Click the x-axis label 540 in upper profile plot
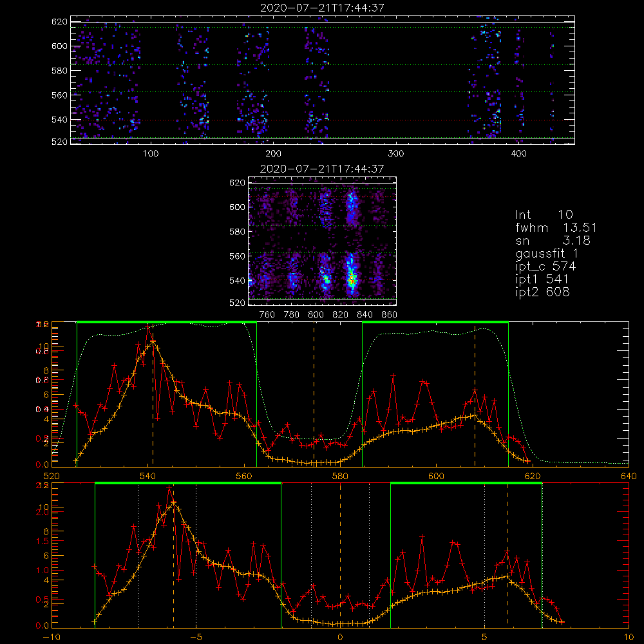The height and width of the screenshot is (644, 644). point(148,476)
